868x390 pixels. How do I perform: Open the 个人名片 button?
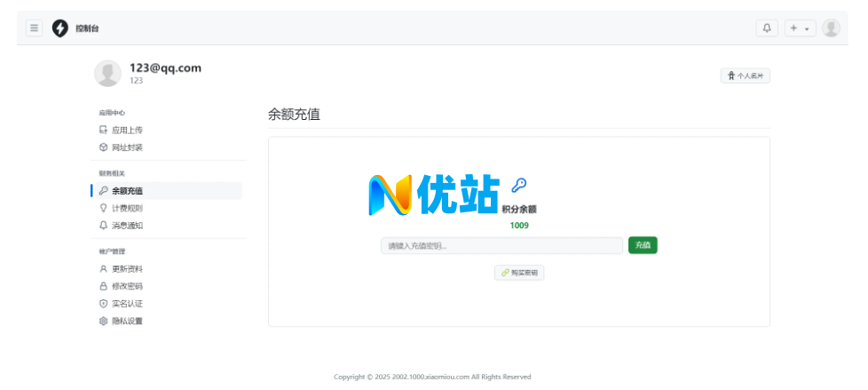[745, 76]
